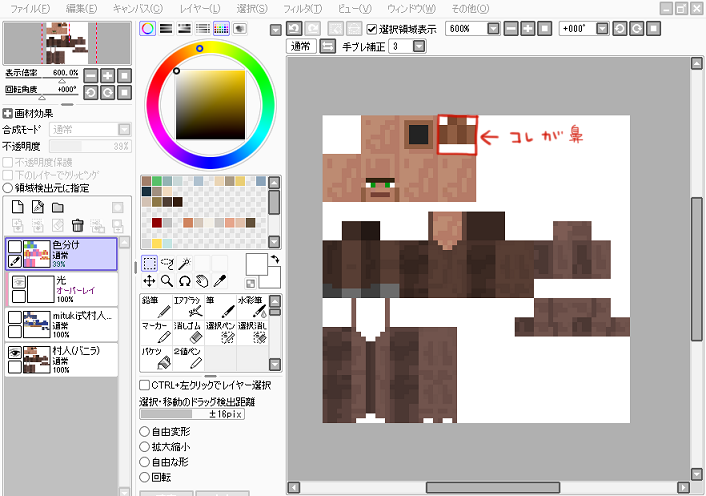Open the 合成モード blend mode dropdown
The height and width of the screenshot is (496, 706).
(124, 130)
